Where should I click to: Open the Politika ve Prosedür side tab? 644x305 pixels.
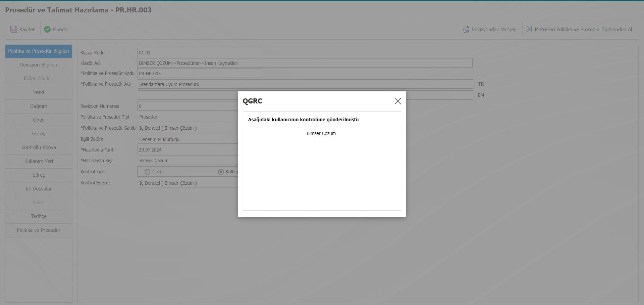click(39, 230)
